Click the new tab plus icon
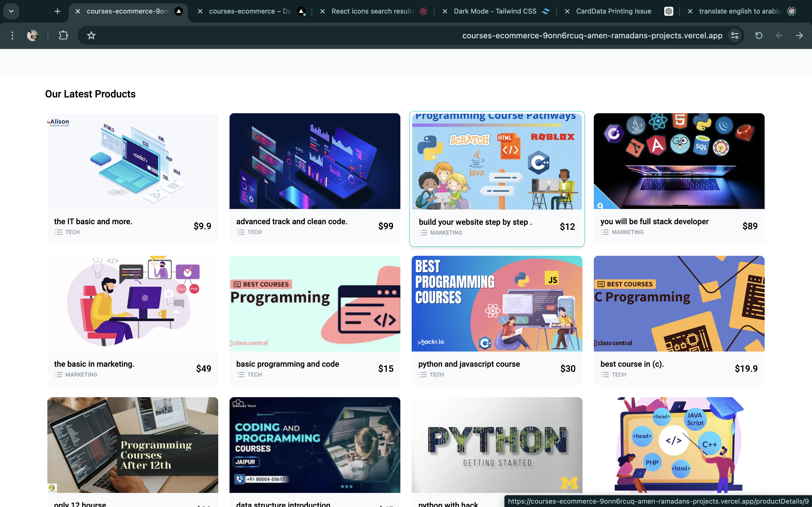The height and width of the screenshot is (507, 812). [58, 11]
